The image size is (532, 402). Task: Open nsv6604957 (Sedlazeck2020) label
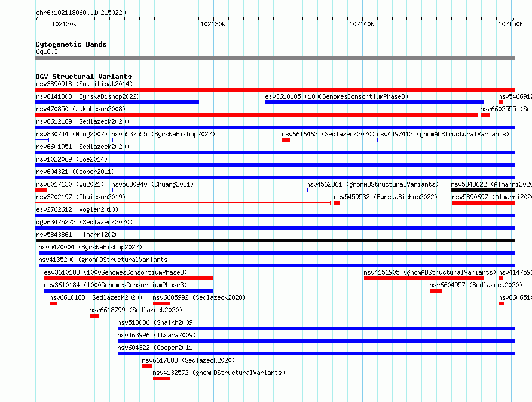pos(476,285)
